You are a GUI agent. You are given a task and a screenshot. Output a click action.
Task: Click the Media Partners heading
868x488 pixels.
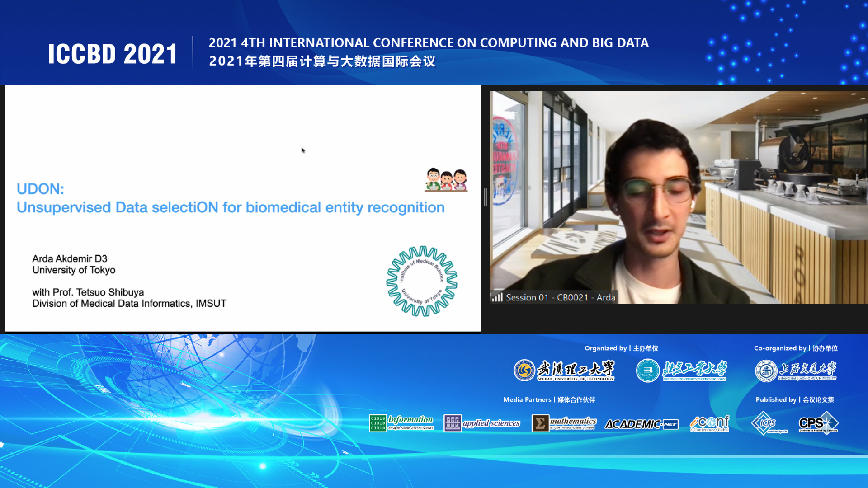(x=549, y=399)
